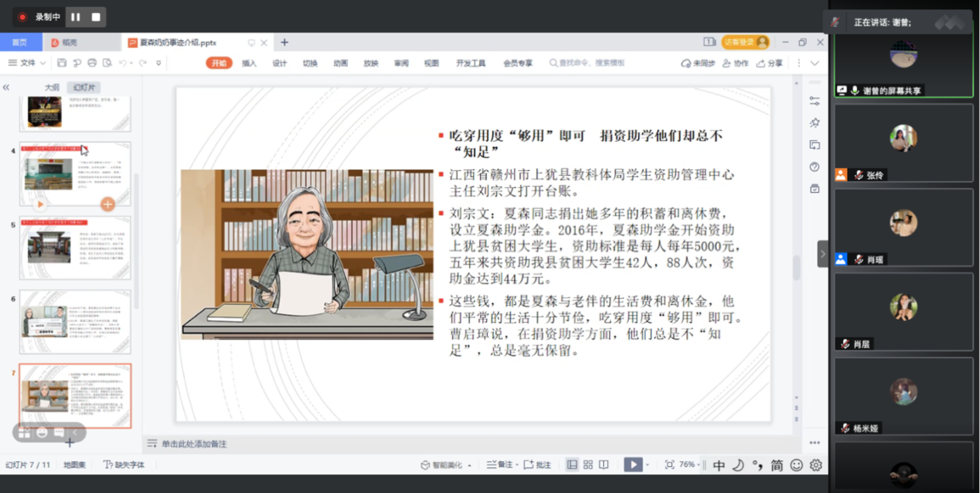Click the help question mark icon
This screenshot has height=493, width=980.
coord(815,167)
